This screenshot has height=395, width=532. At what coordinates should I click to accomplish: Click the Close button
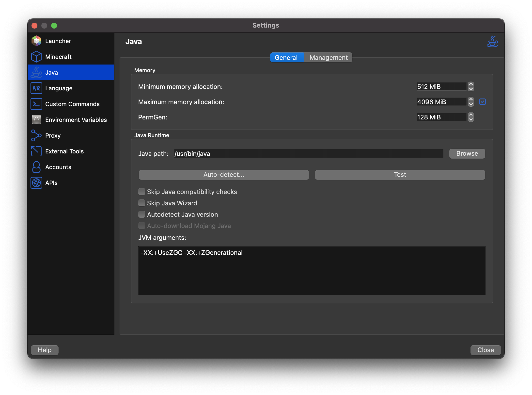pyautogui.click(x=485, y=350)
